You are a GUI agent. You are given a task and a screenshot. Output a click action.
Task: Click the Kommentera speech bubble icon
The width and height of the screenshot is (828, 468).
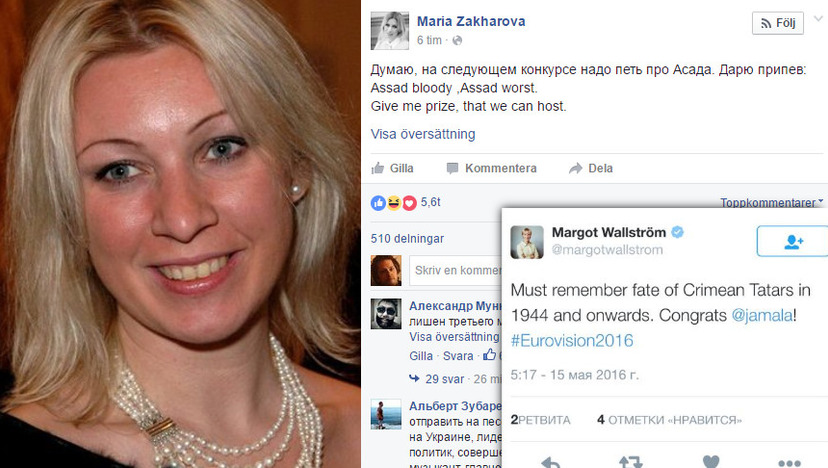(x=452, y=169)
